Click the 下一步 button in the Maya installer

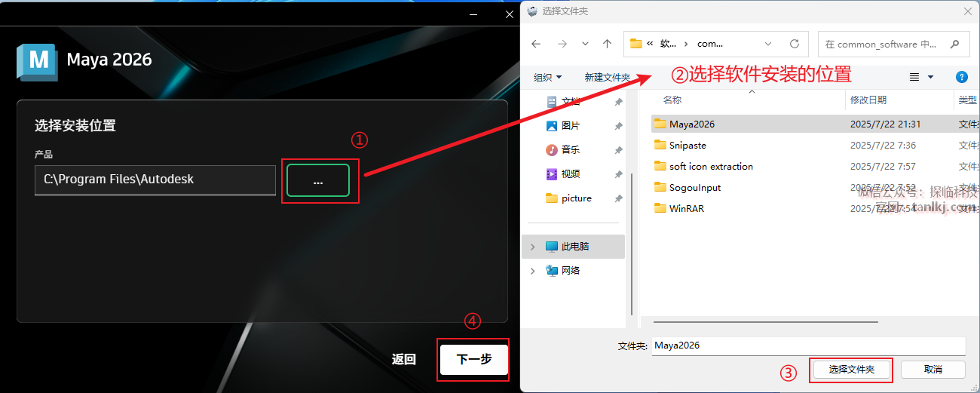pos(474,359)
